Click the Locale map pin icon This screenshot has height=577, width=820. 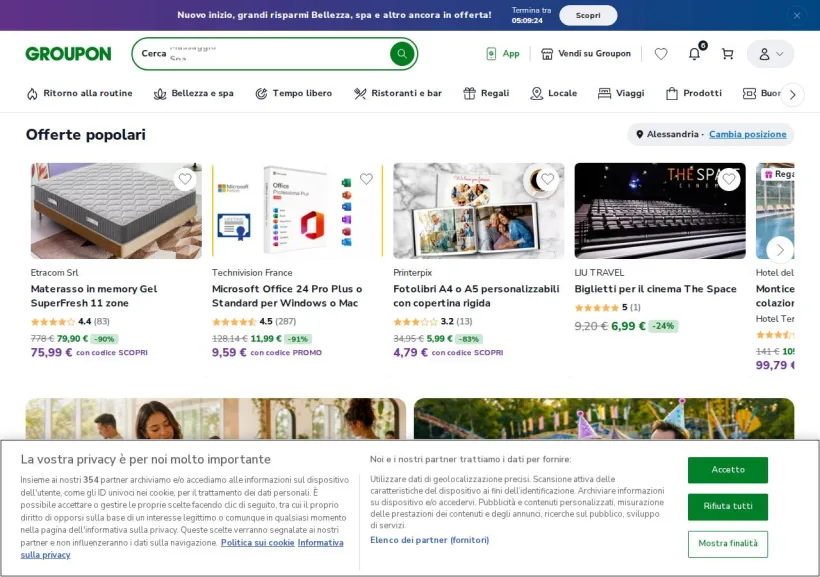pyautogui.click(x=536, y=93)
